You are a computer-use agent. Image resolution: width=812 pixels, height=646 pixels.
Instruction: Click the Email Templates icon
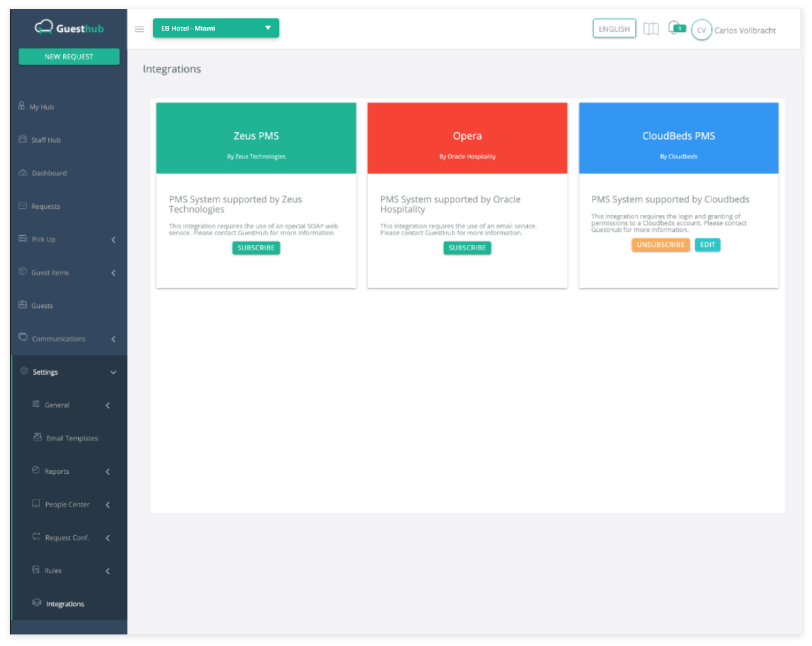pyautogui.click(x=37, y=437)
